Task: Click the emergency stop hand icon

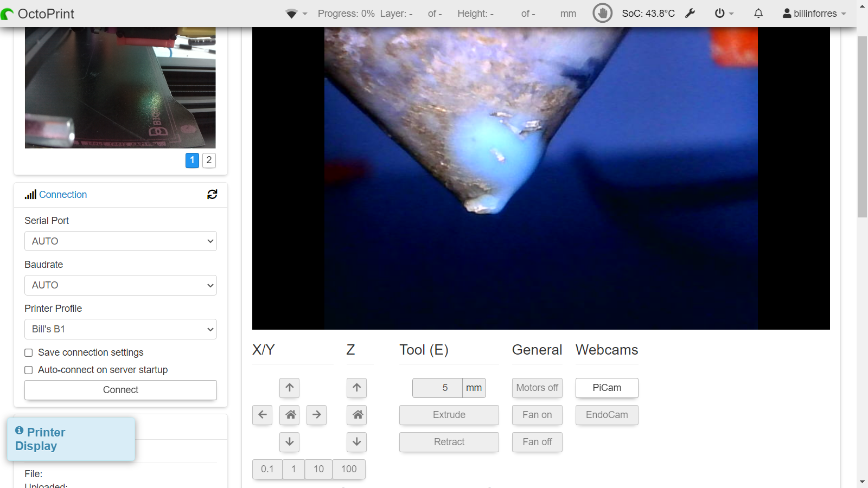Action: pos(602,13)
